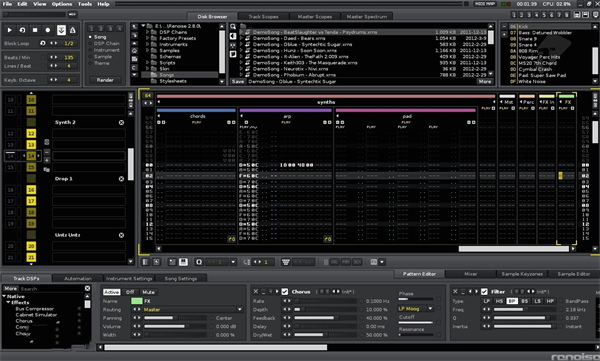Expand the Samples folder

click(147, 51)
